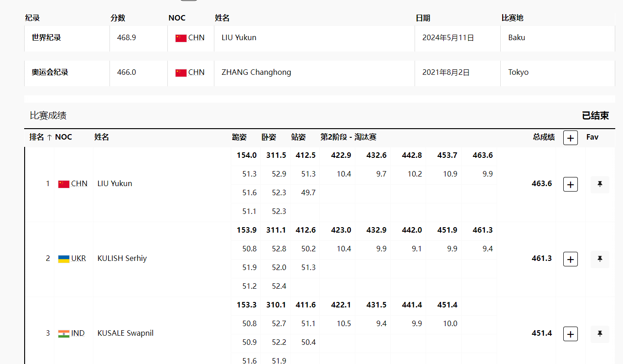The width and height of the screenshot is (623, 364).
Task: Click UKR country code
Action: pyautogui.click(x=78, y=258)
